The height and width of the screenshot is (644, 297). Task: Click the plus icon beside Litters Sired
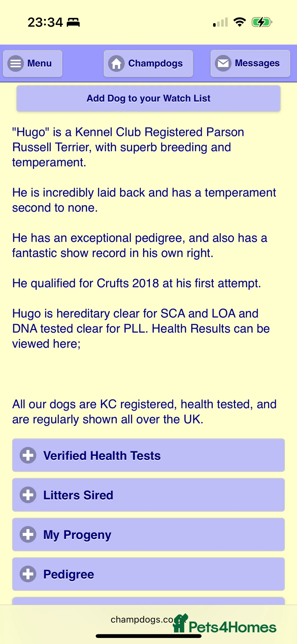(x=28, y=495)
